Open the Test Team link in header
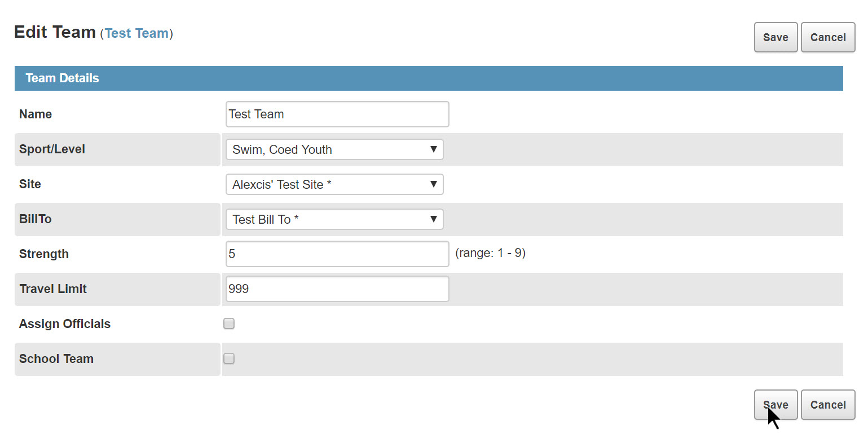Viewport: 868px width, 443px height. 136,33
